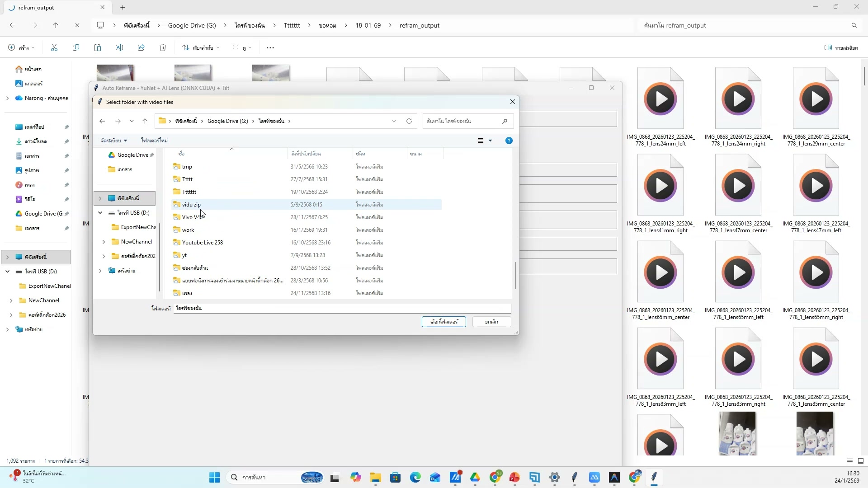Open the view layout dropdown in dialog
The image size is (868, 488).
click(x=490, y=141)
